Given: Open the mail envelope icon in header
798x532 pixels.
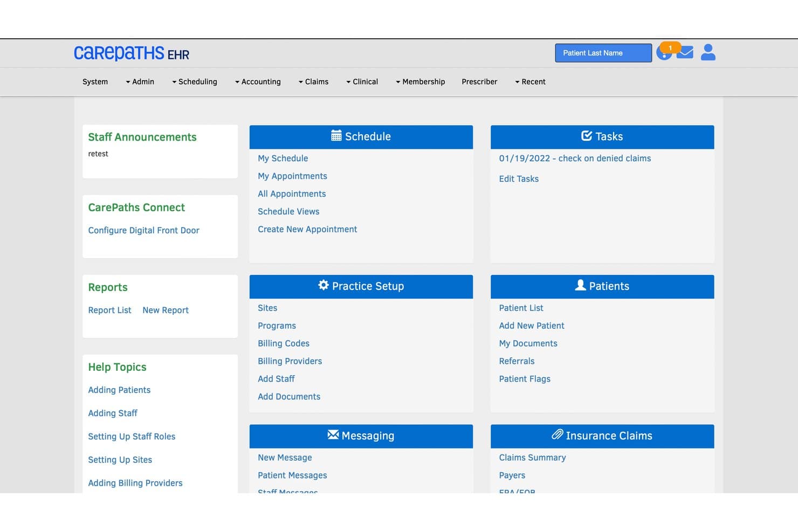Looking at the screenshot, I should click(685, 53).
